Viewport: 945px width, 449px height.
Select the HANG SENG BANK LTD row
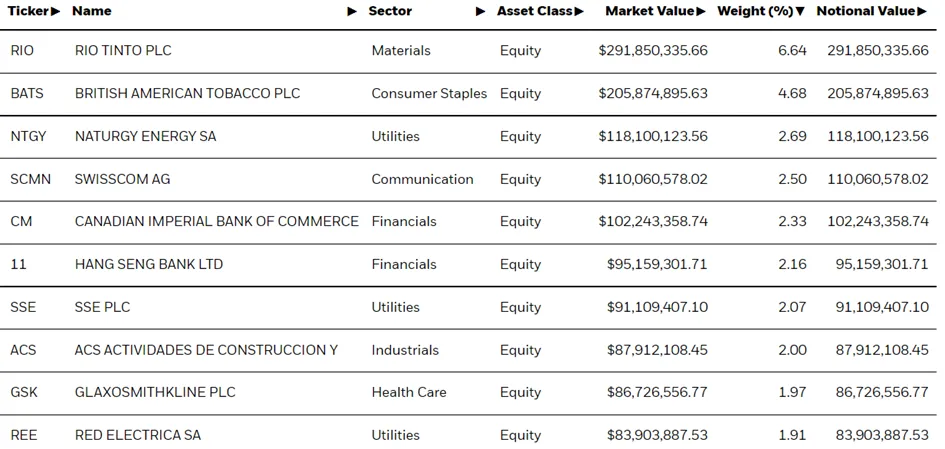(x=472, y=265)
